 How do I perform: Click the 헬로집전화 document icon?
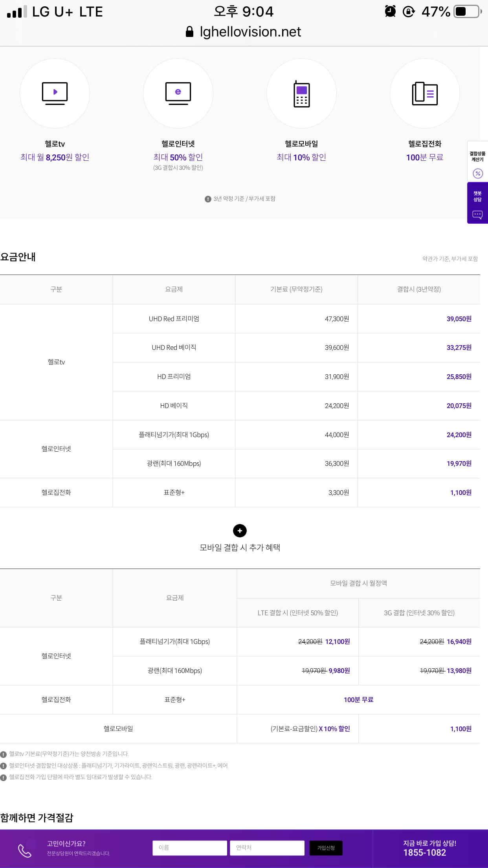pyautogui.click(x=425, y=94)
